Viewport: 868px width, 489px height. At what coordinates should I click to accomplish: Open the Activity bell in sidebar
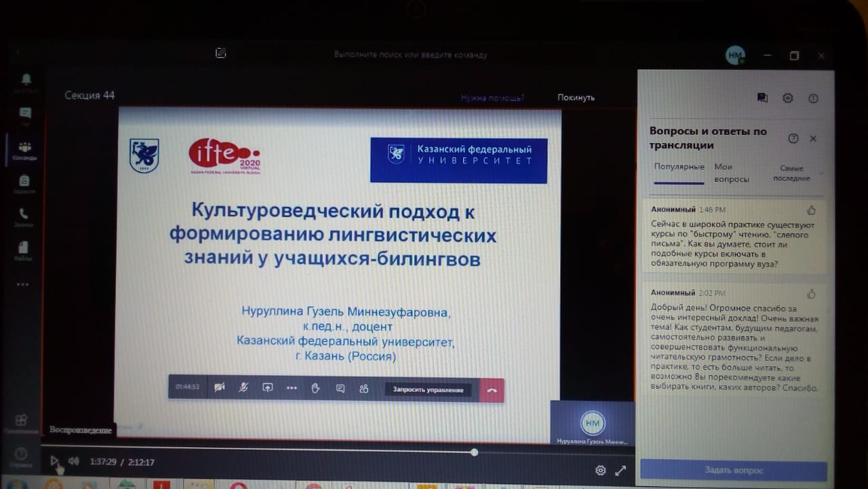pos(26,81)
